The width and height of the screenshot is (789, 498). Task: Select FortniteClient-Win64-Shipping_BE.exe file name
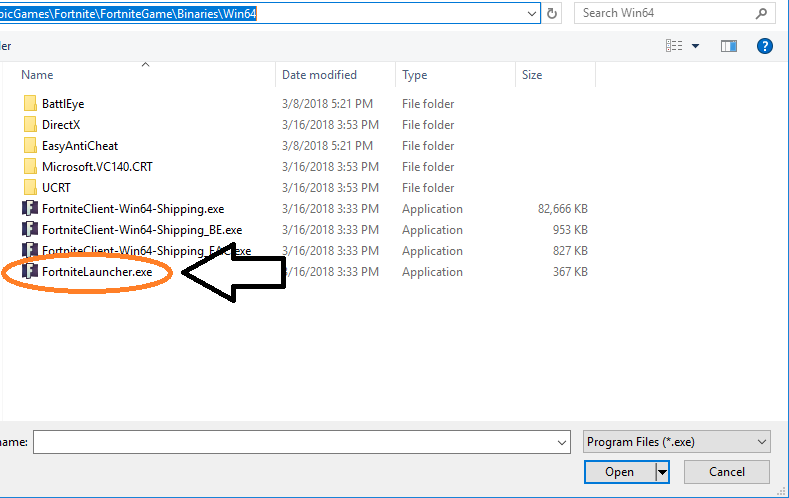142,230
